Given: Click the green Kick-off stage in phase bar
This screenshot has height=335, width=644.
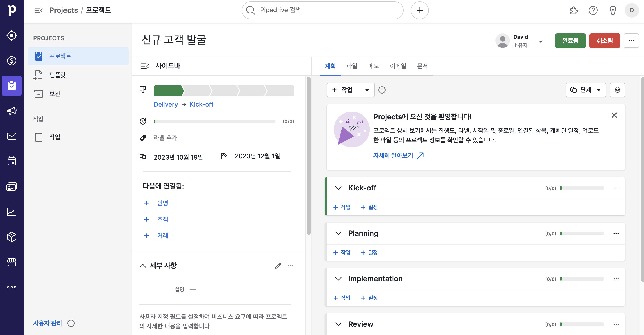Looking at the screenshot, I should click(168, 91).
